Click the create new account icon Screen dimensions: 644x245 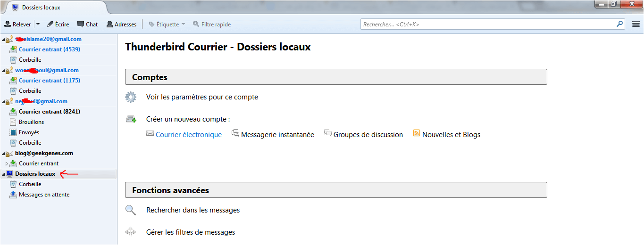(x=131, y=119)
